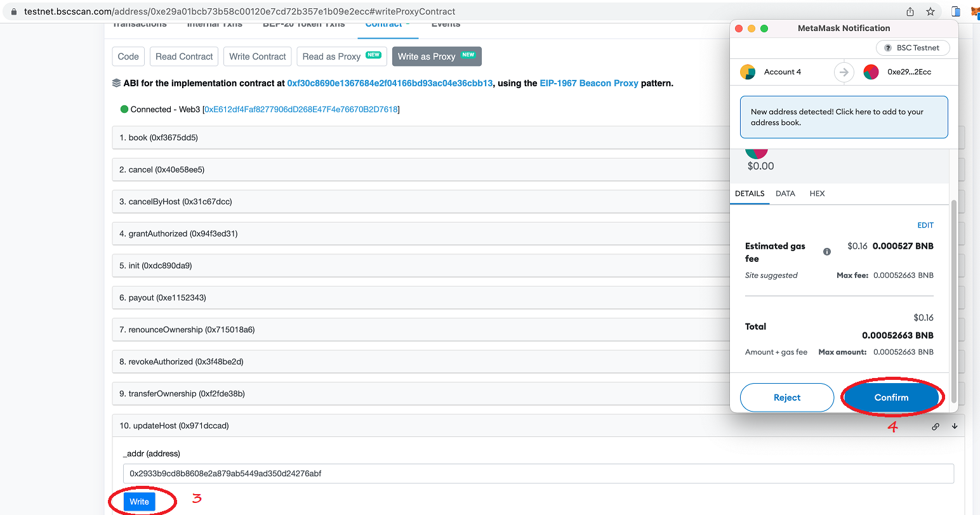Click the info icon beside Estimated gas fee
Screen dimensions: 980x515
click(827, 252)
